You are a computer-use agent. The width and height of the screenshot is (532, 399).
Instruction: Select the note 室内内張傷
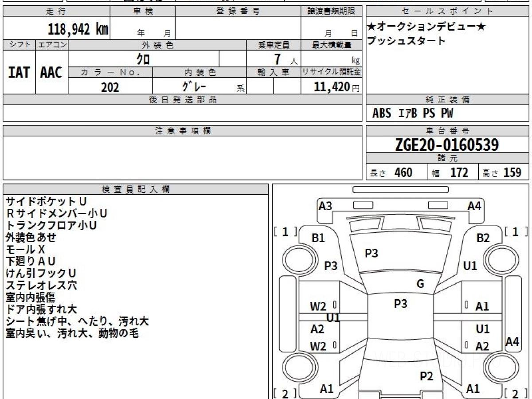(30, 297)
